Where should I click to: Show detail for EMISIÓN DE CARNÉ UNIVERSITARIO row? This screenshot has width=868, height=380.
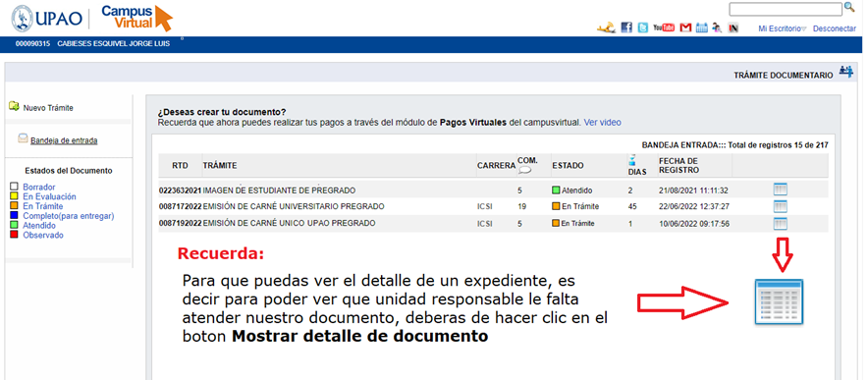[780, 206]
